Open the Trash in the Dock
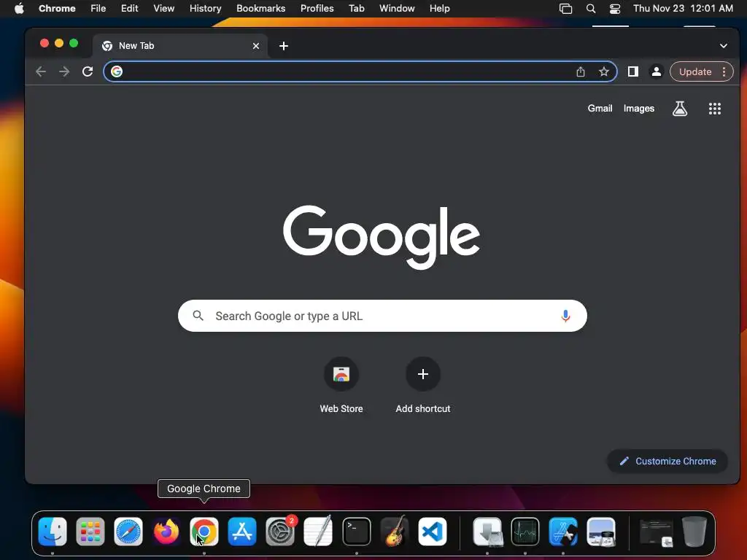Screen dimensions: 747x560 click(694, 532)
